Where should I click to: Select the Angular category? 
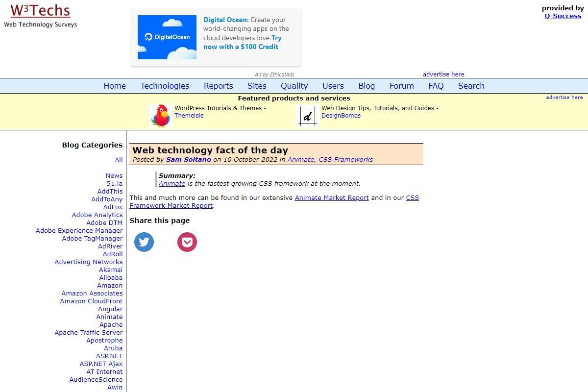[x=110, y=309]
